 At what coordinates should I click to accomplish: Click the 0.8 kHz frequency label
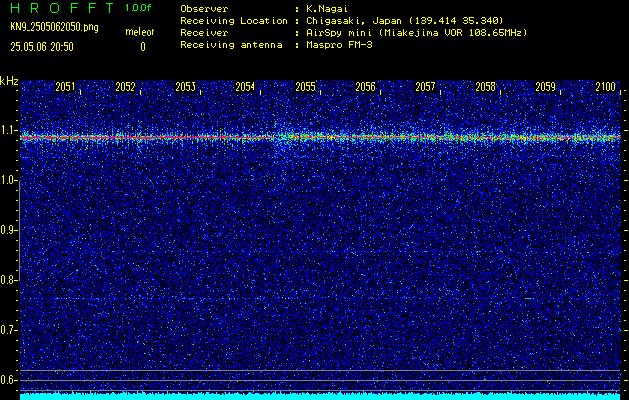(x=8, y=280)
